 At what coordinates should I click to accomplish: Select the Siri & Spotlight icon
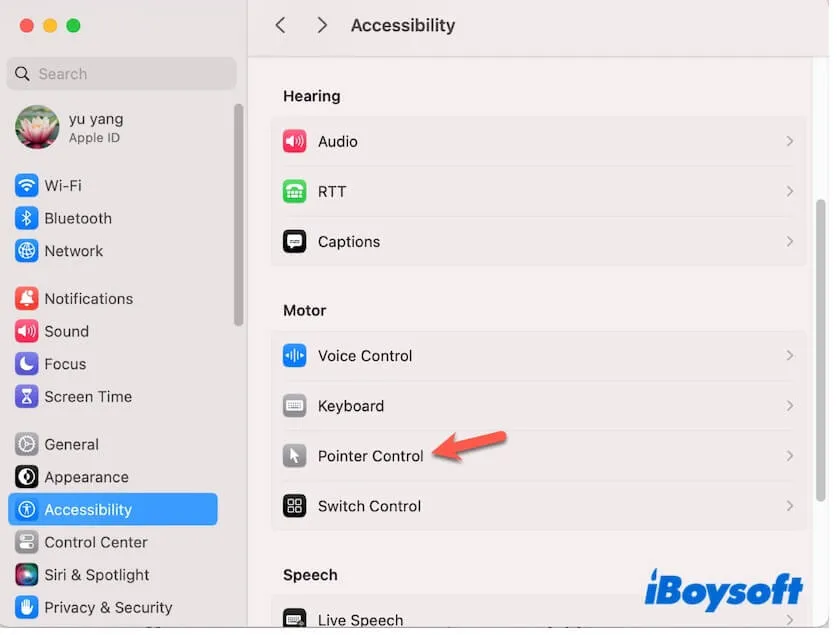(x=26, y=575)
